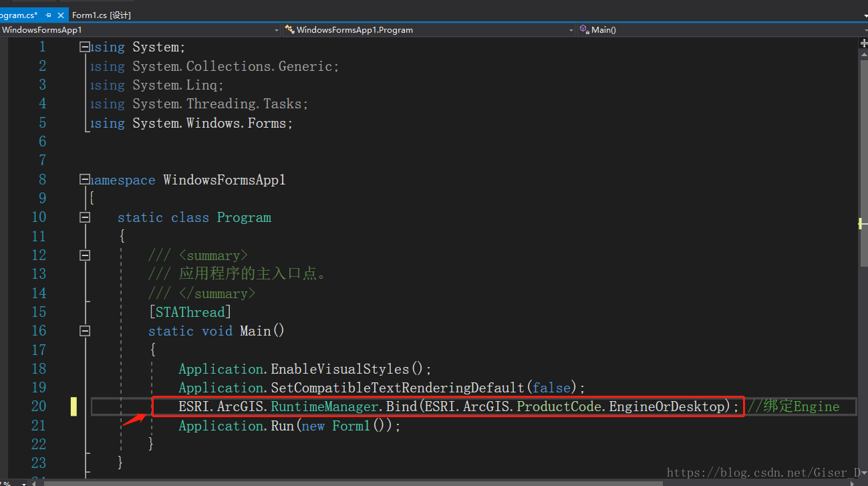Screen dimensions: 868x486
Task: Collapse the namespace WindowsFormsApp1 block
Action: point(84,179)
